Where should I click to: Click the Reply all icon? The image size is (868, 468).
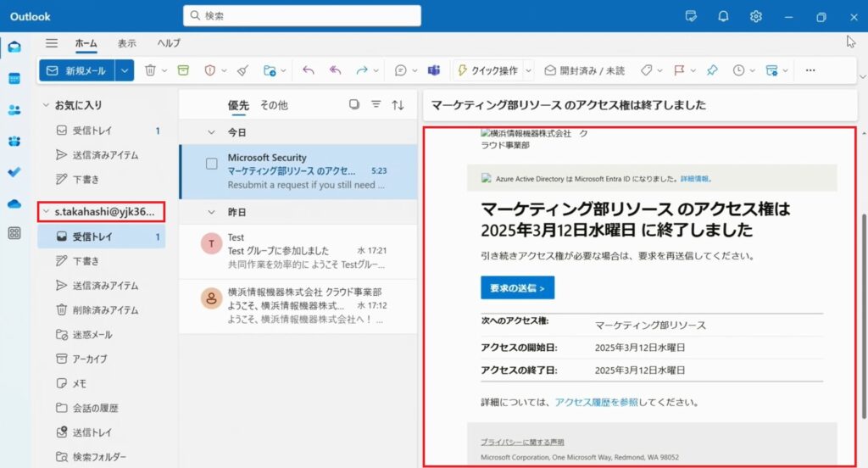(x=335, y=70)
